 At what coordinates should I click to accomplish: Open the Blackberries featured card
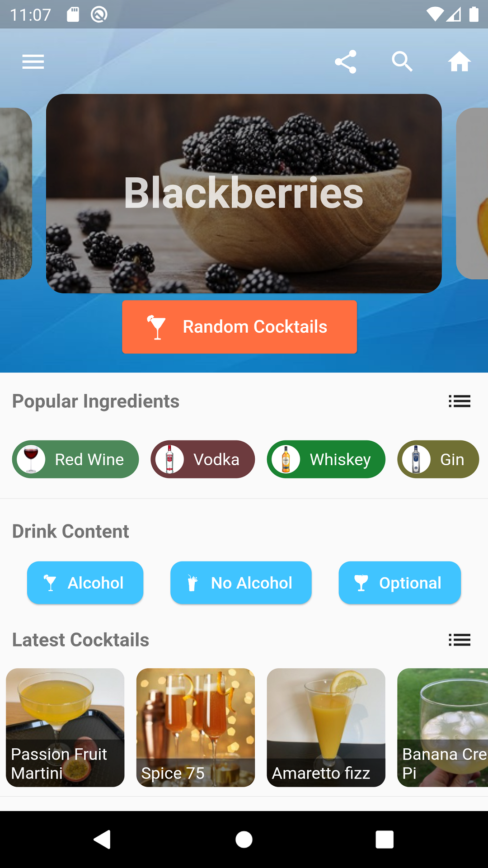244,193
